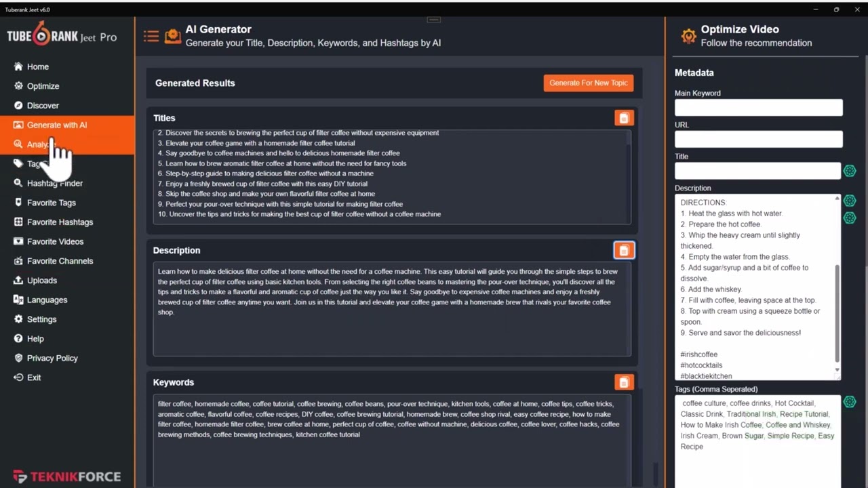Click the Favorite Tags bookmark icon

[x=18, y=203]
